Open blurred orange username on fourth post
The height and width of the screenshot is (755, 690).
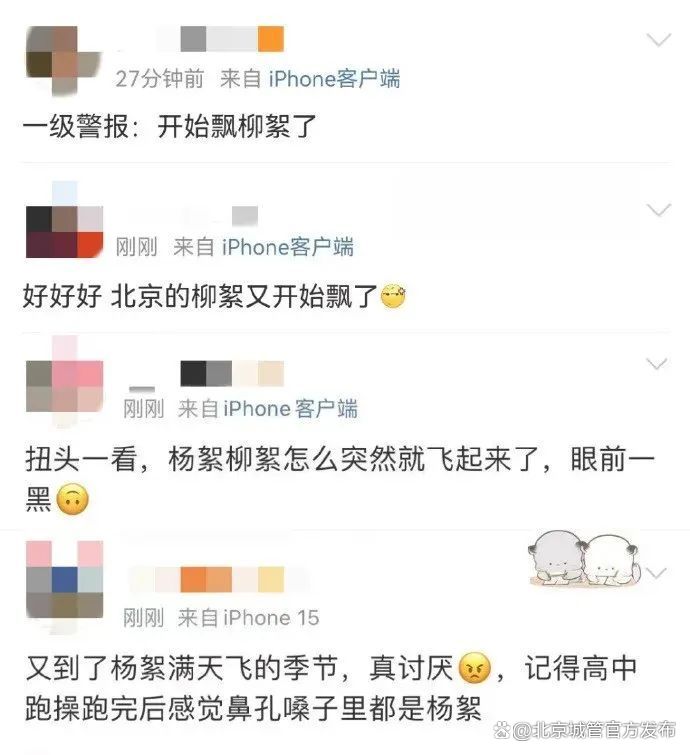click(x=217, y=579)
